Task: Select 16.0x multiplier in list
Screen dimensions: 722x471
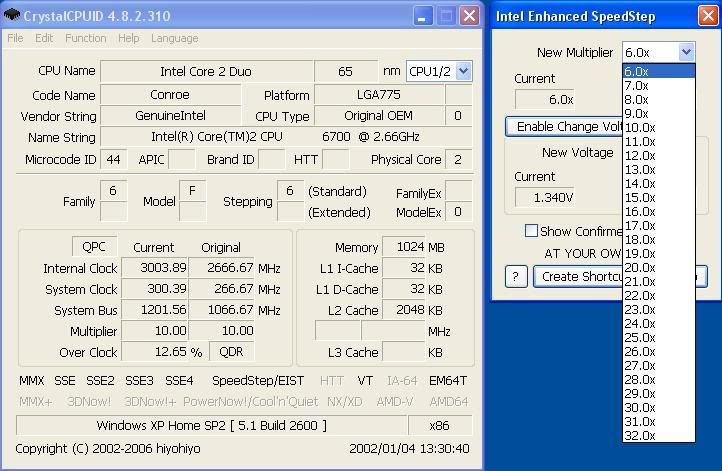Action: pyautogui.click(x=658, y=211)
